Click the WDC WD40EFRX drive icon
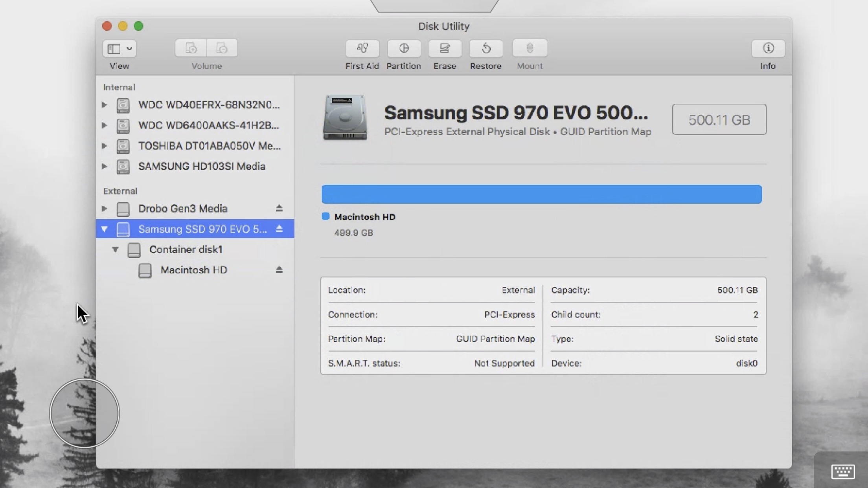 [123, 105]
